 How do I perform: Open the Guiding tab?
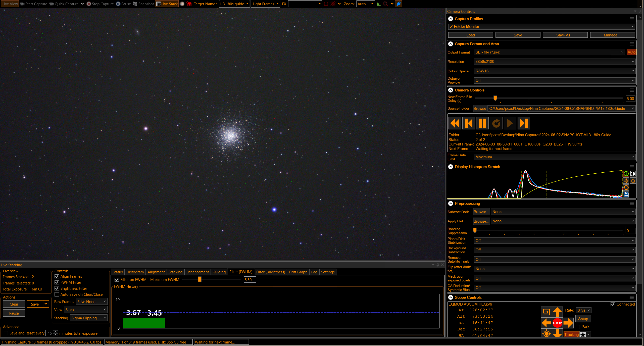click(219, 272)
